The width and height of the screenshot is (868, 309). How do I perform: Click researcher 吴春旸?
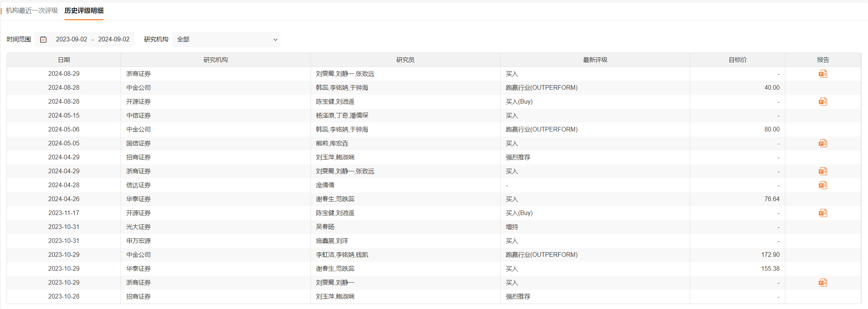pos(325,227)
